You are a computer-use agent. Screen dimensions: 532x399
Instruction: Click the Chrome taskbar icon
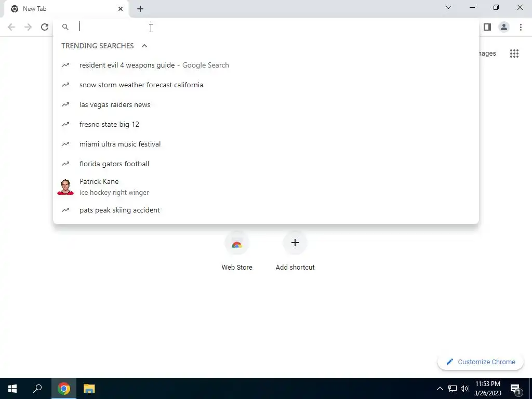[x=64, y=389]
